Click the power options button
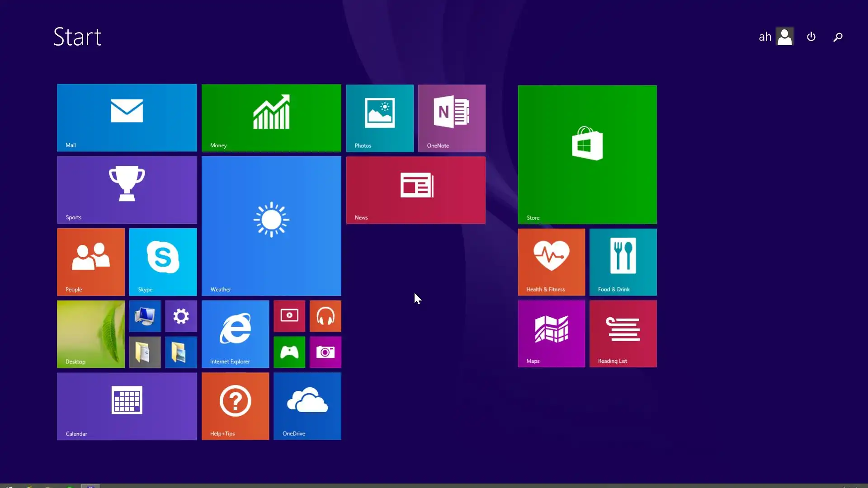 (x=811, y=37)
